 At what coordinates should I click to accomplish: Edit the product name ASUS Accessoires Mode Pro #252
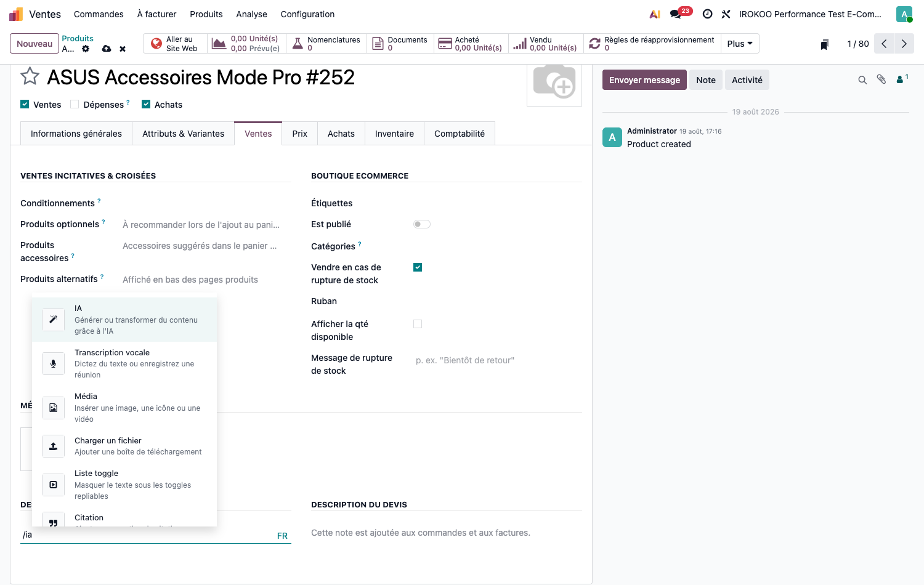pyautogui.click(x=201, y=77)
